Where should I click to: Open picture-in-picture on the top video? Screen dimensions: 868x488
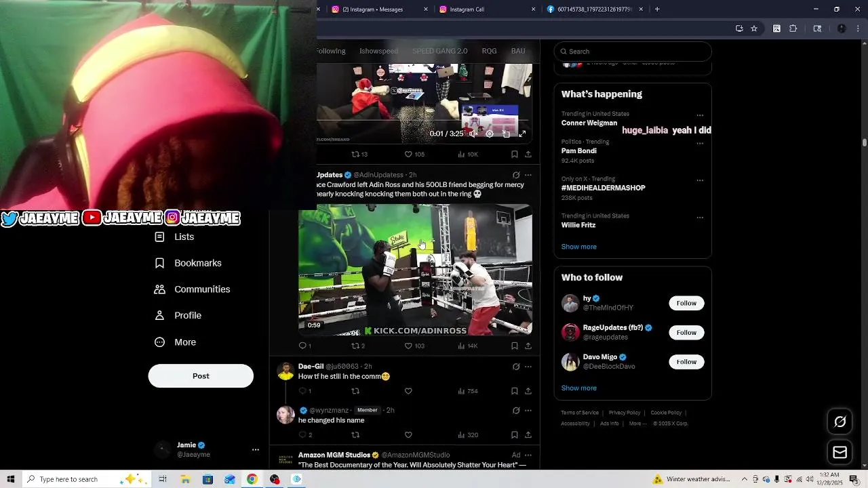point(506,134)
